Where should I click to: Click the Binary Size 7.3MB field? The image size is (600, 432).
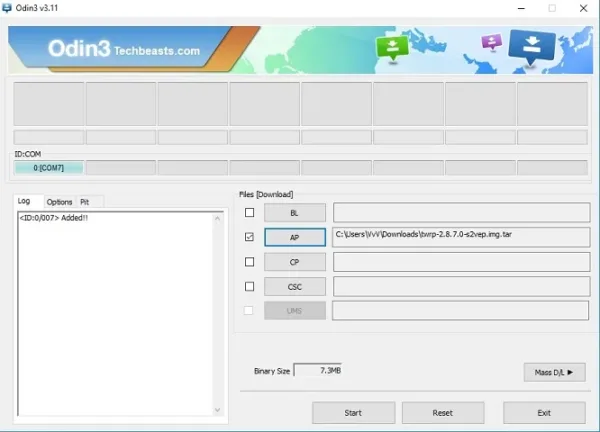pos(318,370)
